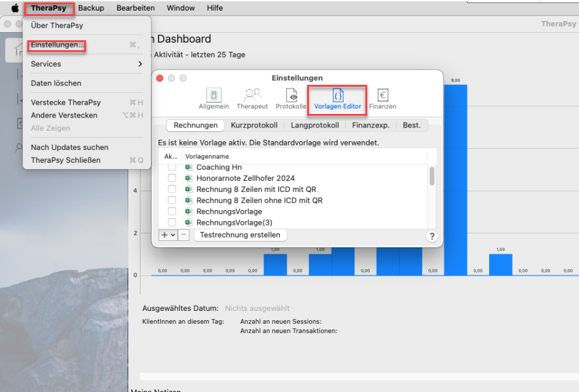Expand the Services submenu arrow
The image size is (579, 392).
(x=140, y=64)
